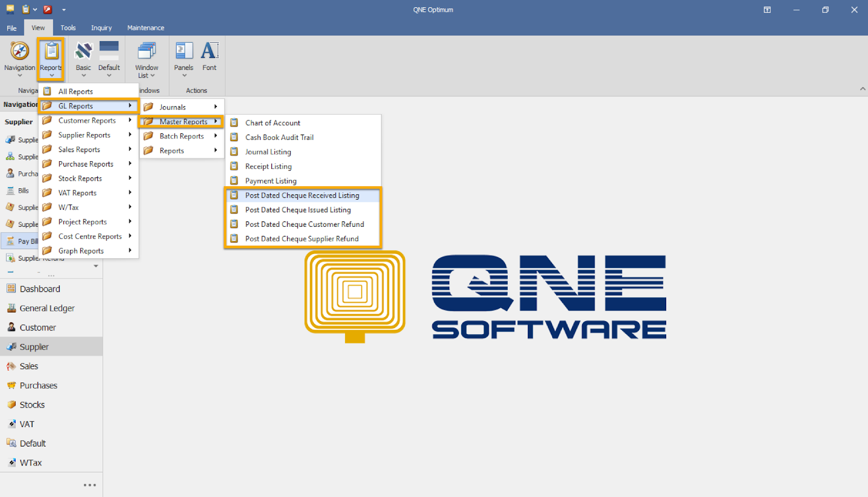Select the Supplier navigation module
This screenshot has height=497, width=868.
[51, 347]
